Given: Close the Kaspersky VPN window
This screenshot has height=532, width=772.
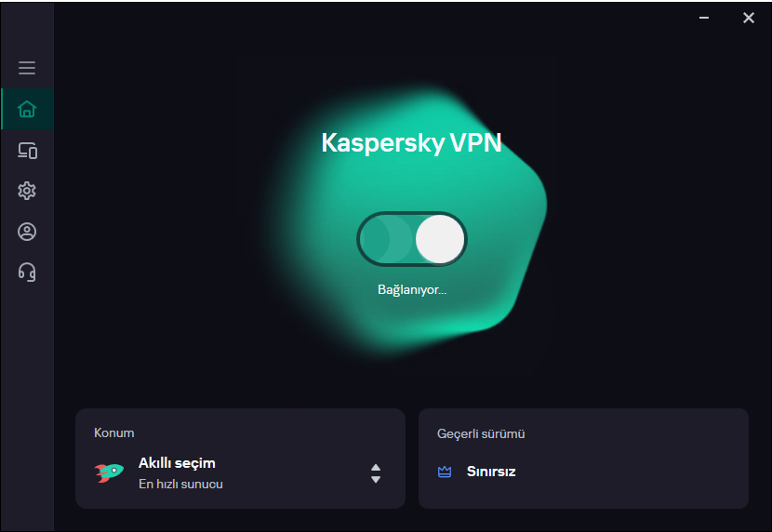Looking at the screenshot, I should [x=749, y=18].
